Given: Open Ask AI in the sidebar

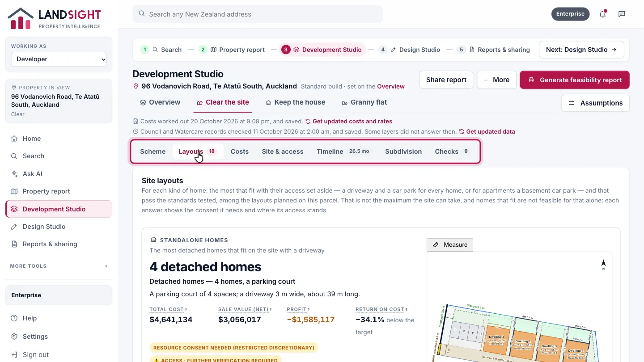Looking at the screenshot, I should pyautogui.click(x=59, y=174).
